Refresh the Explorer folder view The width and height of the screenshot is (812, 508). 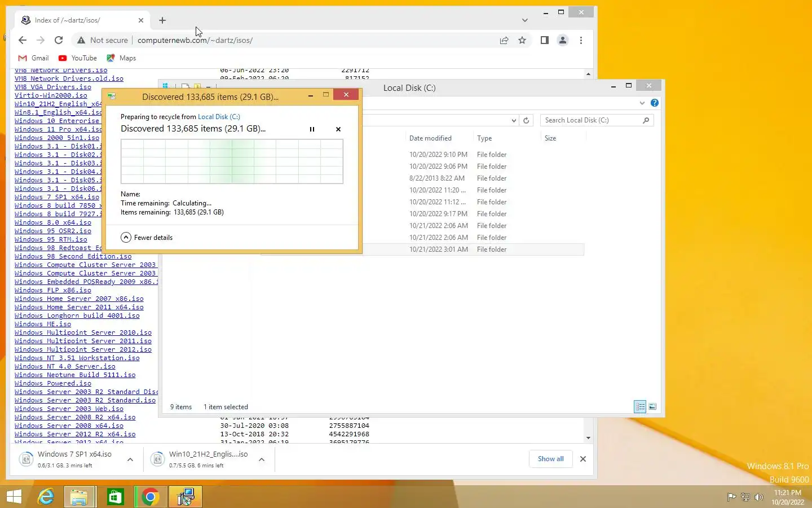(526, 120)
